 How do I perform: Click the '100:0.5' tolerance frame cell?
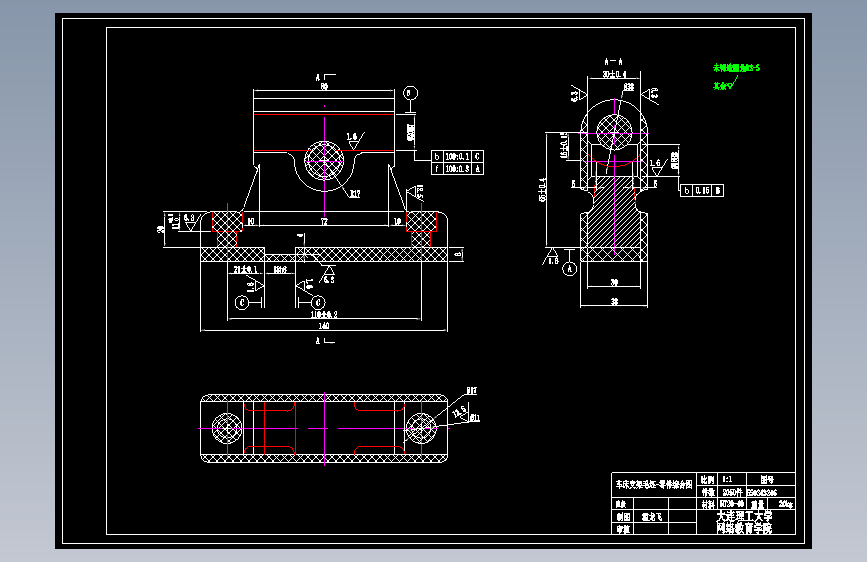tap(457, 169)
